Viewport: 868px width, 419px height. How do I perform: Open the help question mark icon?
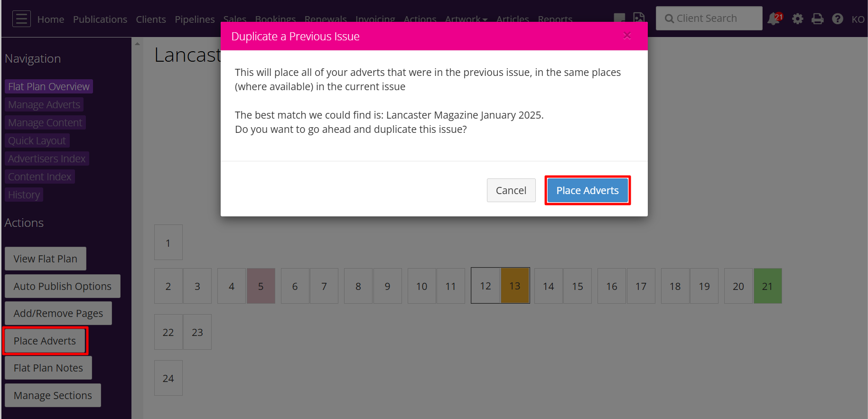[838, 19]
